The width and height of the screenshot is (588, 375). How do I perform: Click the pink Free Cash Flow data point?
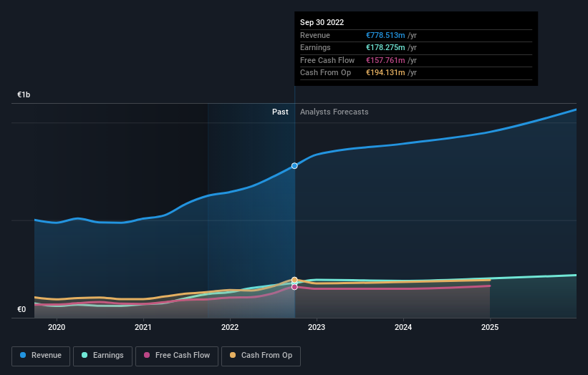(294, 287)
